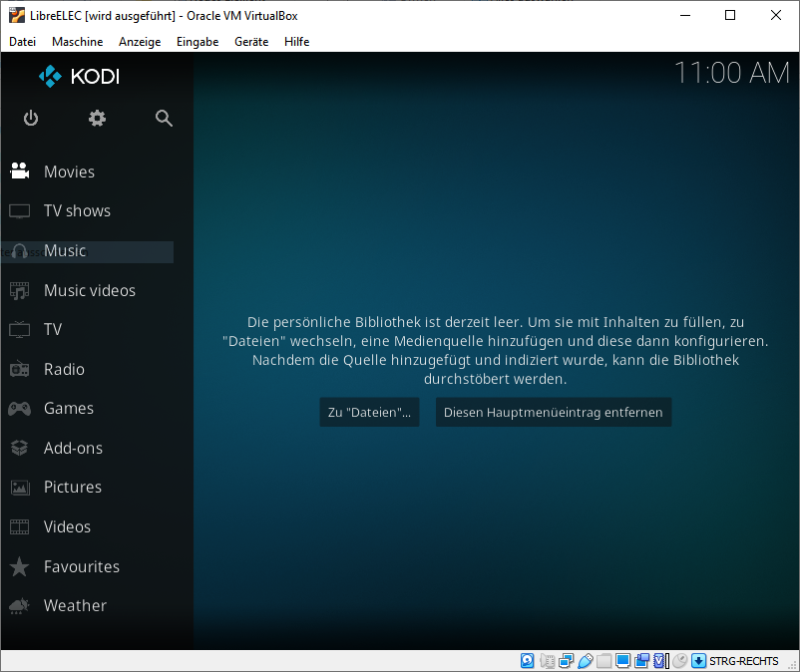The height and width of the screenshot is (672, 800).
Task: Open the TV shows section
Action: point(77,211)
